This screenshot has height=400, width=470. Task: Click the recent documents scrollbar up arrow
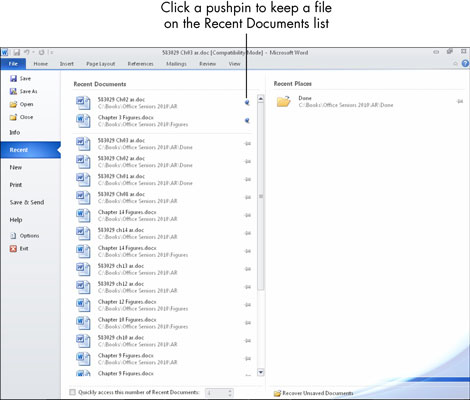pyautogui.click(x=261, y=98)
